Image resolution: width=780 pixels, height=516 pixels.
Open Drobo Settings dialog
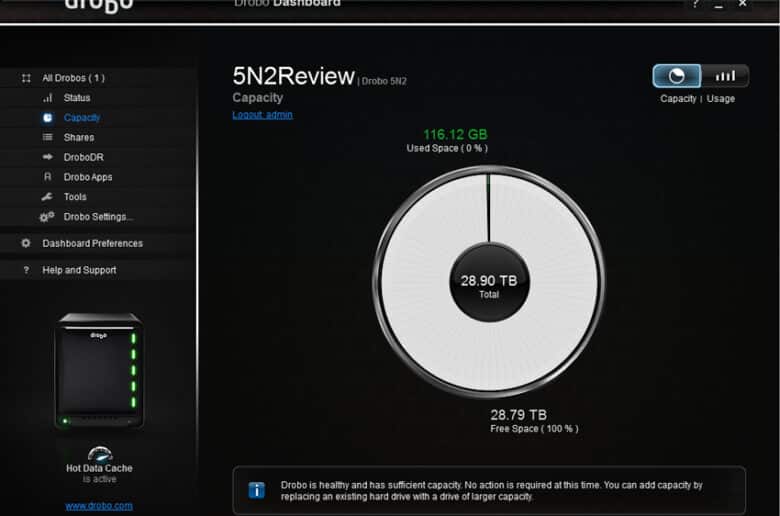coord(98,217)
